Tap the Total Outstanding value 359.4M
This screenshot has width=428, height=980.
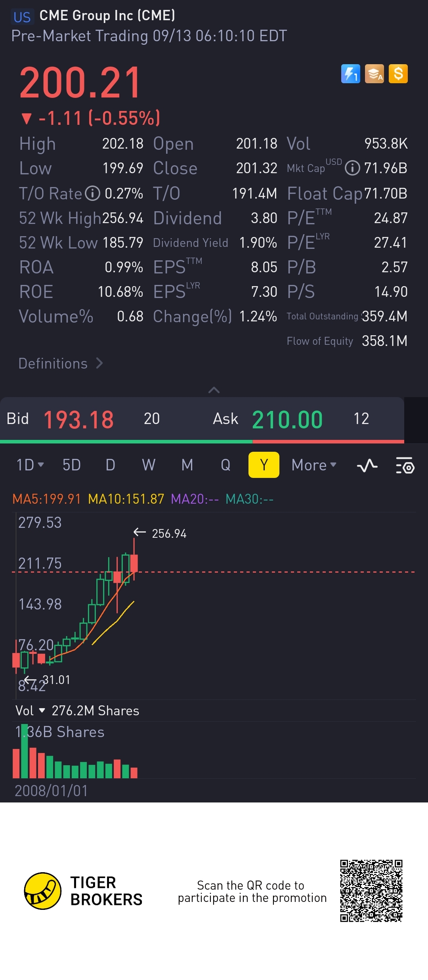pyautogui.click(x=385, y=316)
